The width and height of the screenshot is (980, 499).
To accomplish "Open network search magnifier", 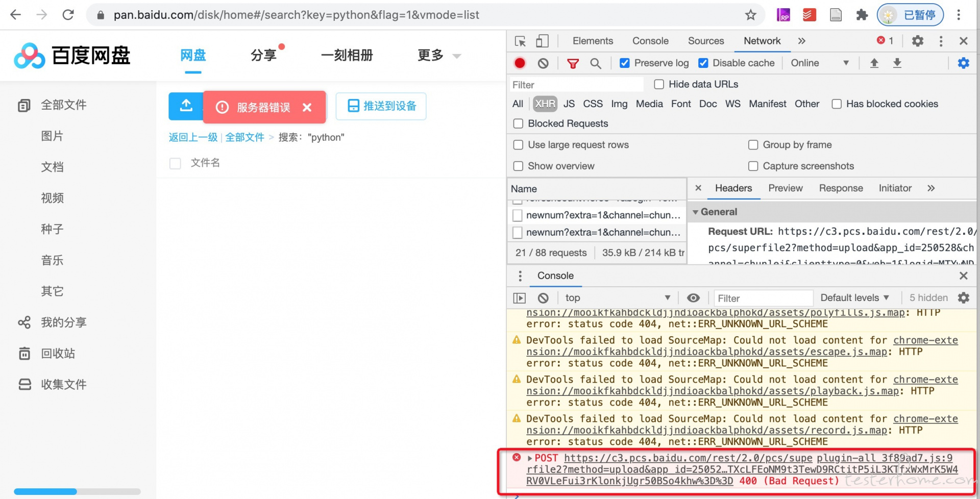I will (x=596, y=63).
